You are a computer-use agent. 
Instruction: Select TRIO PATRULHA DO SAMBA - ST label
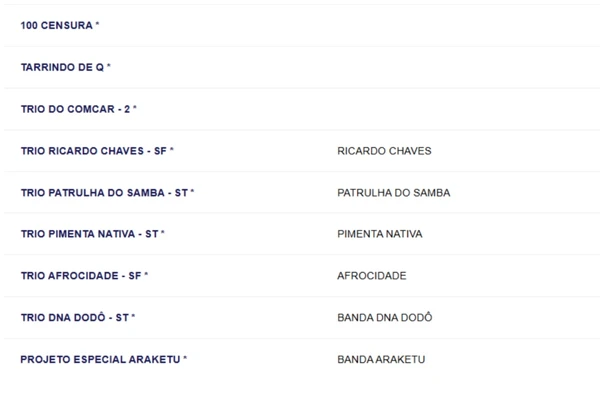[x=104, y=192]
